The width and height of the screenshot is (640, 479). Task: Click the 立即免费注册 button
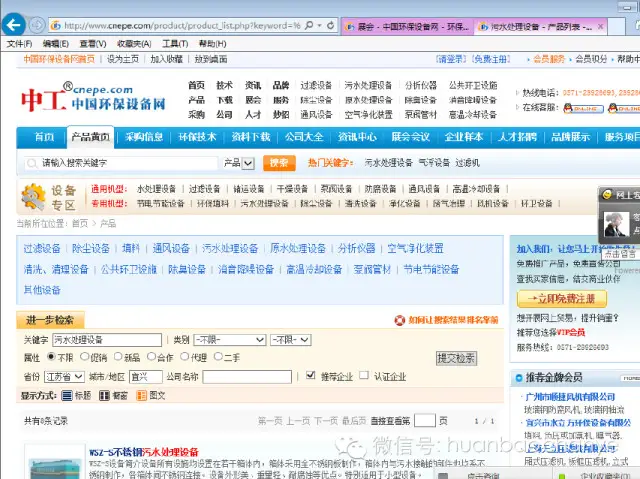[562, 299]
